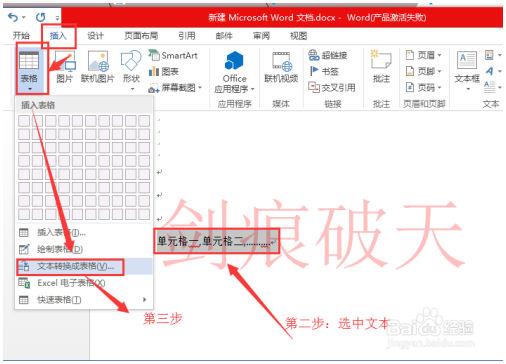506x364 pixels.
Task: Switch to the 引用 tab
Action: pos(187,35)
